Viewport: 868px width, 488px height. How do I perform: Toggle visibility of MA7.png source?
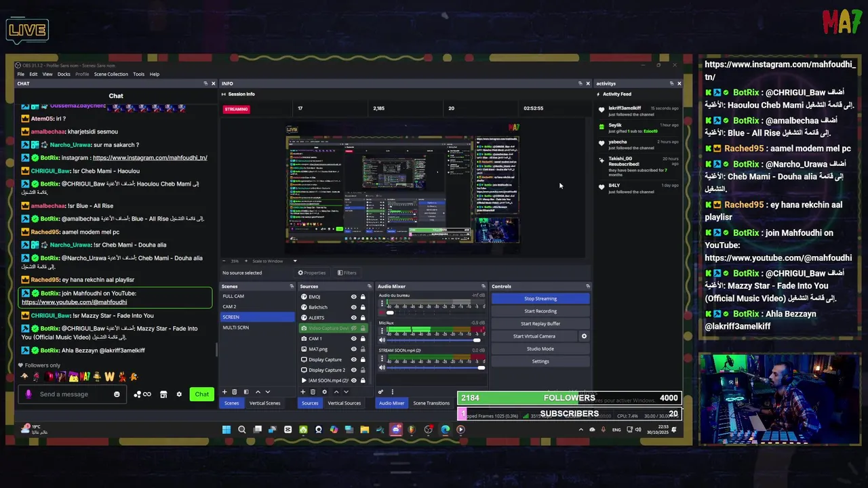(353, 349)
